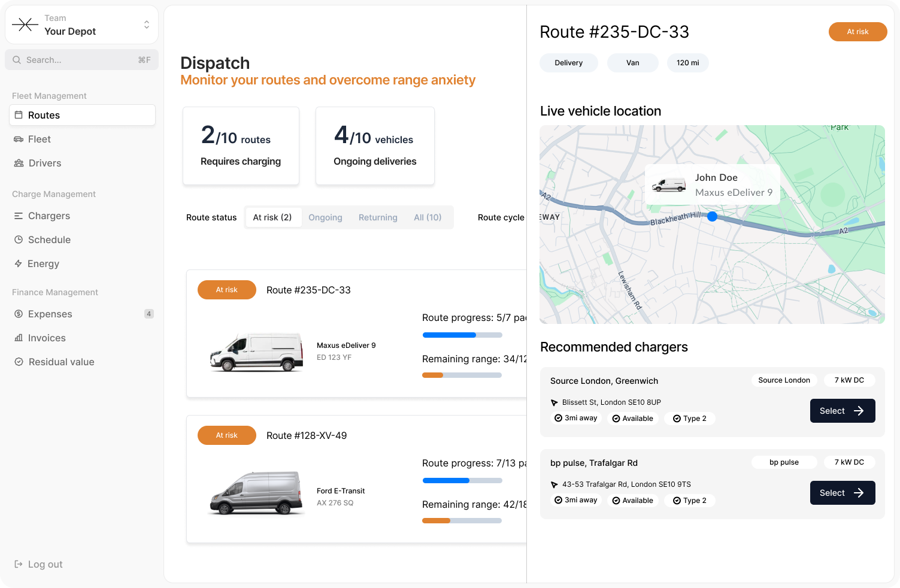Click the Chargers list icon
Viewport: 900px width, 588px height.
[19, 216]
